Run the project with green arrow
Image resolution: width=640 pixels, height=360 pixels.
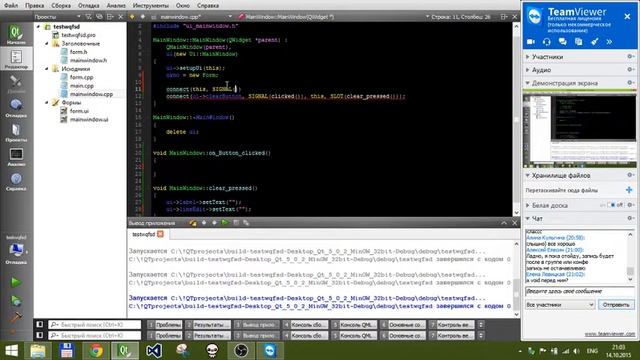(x=16, y=282)
